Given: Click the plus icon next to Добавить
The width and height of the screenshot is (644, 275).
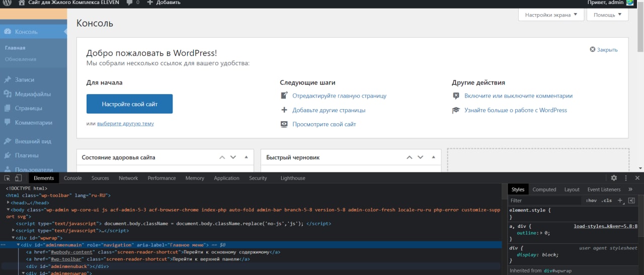Looking at the screenshot, I should coord(150,3).
